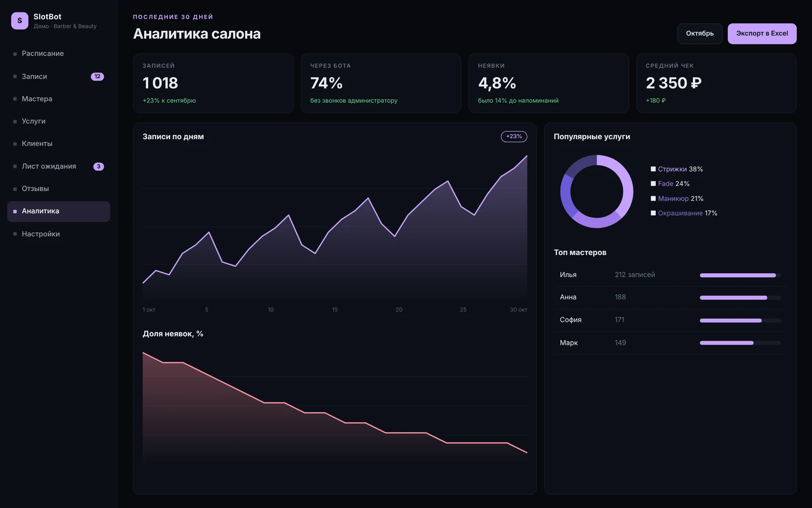
Task: Click the +23% badge on chart
Action: pyautogui.click(x=514, y=137)
